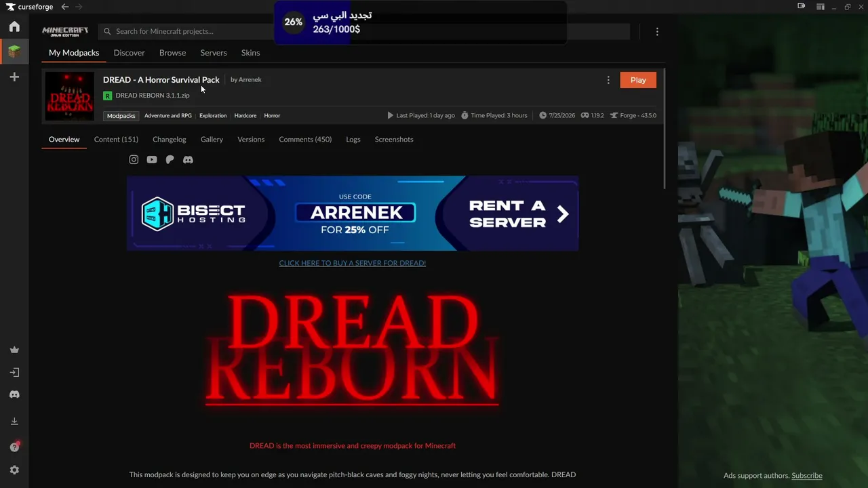Open the Comments (450) tab

pyautogui.click(x=305, y=140)
